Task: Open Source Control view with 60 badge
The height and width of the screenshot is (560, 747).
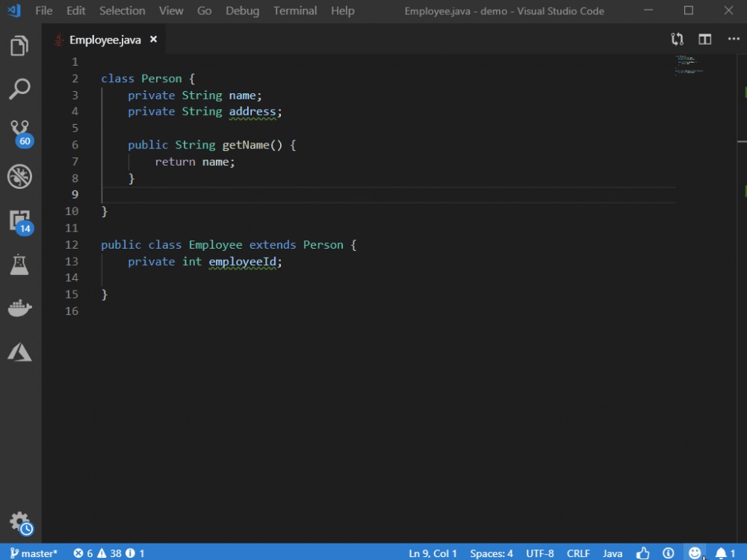Action: click(x=19, y=131)
